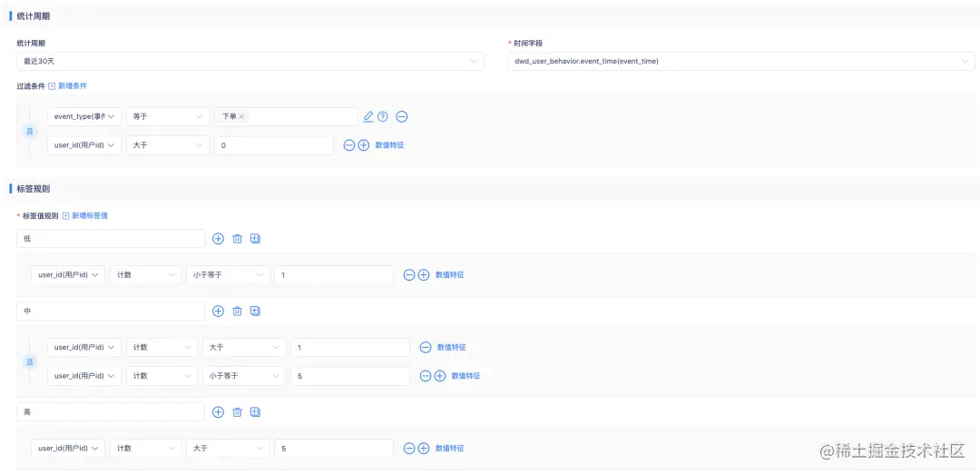Open 数值特征 link in user_id 大于 0 filter
Screen dimensions: 980x475
tap(389, 145)
